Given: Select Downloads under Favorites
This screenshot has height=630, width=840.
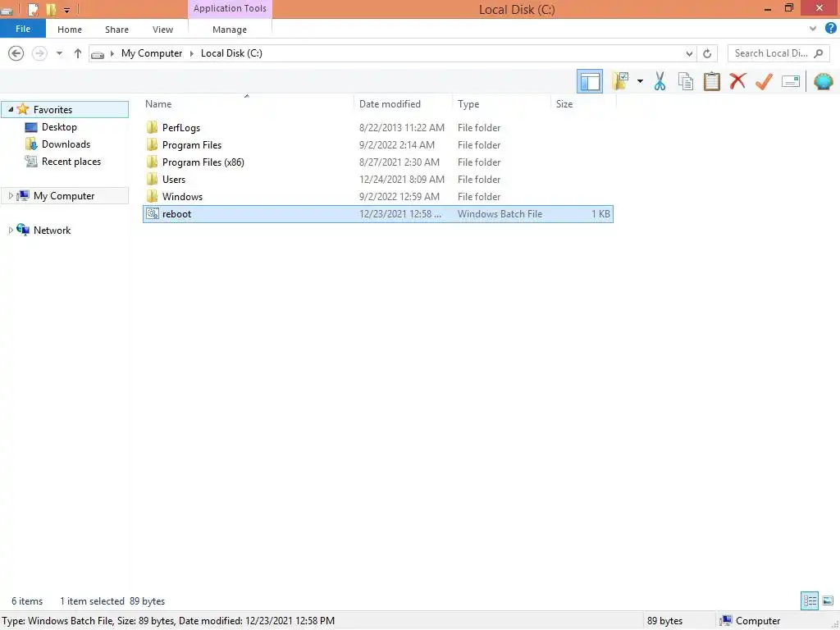Looking at the screenshot, I should tap(66, 144).
